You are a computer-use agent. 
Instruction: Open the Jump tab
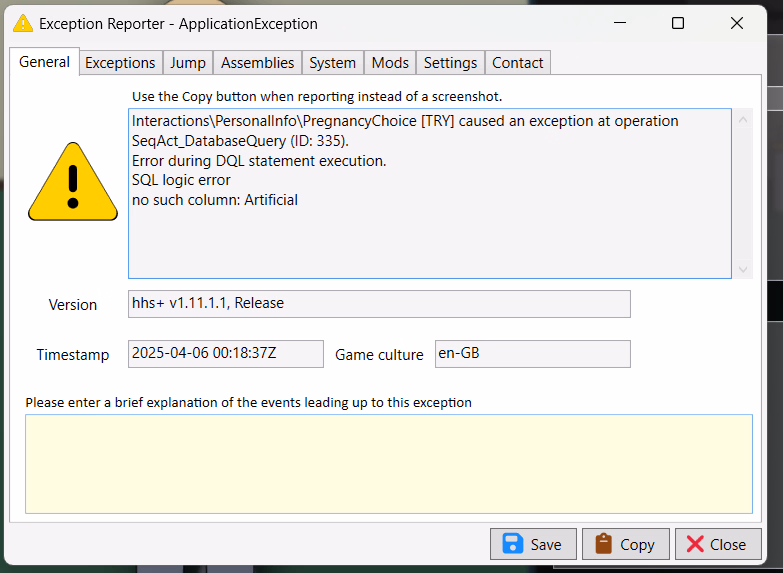(x=188, y=62)
